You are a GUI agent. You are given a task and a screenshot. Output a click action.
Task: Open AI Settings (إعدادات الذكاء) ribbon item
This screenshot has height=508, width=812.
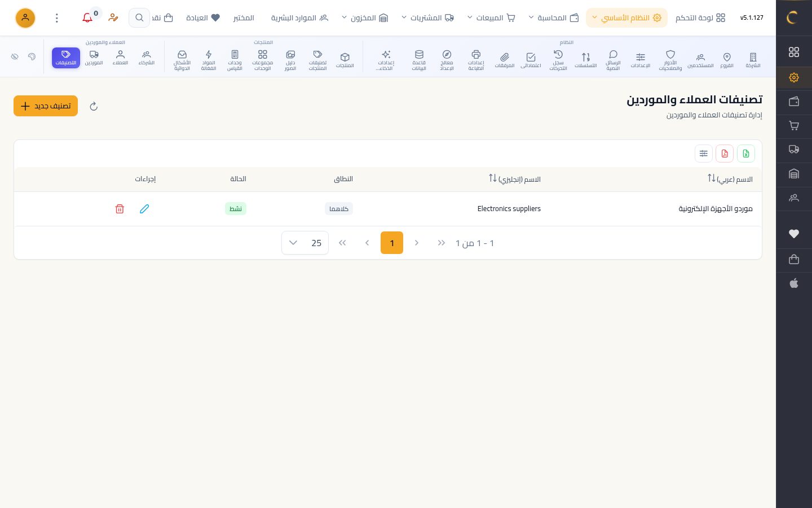pyautogui.click(x=386, y=60)
